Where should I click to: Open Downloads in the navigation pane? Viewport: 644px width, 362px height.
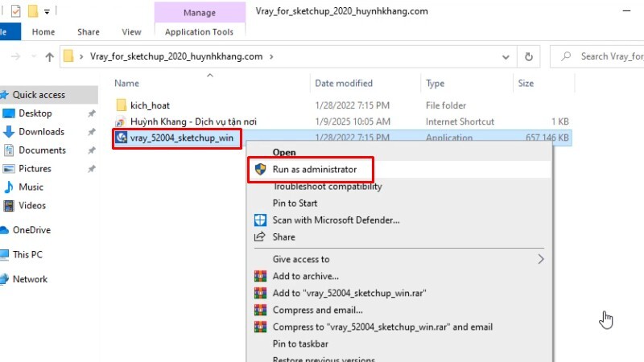42,132
